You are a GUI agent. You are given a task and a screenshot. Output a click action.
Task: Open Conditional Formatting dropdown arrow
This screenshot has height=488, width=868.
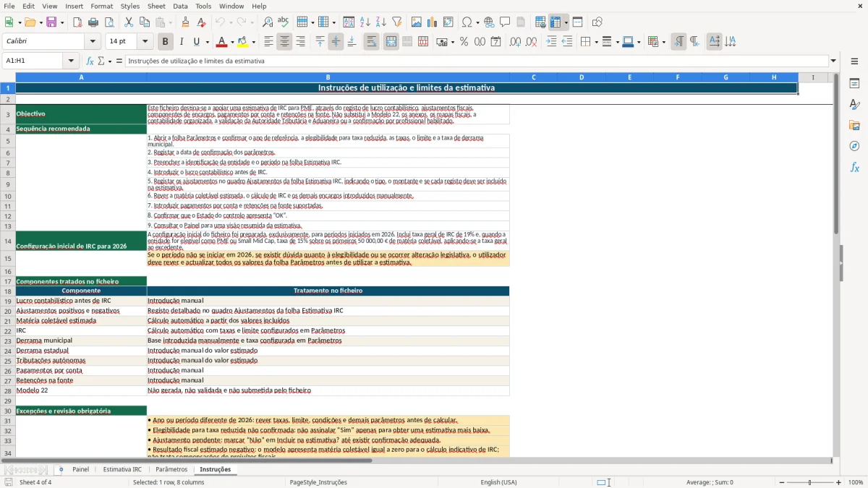pos(663,42)
